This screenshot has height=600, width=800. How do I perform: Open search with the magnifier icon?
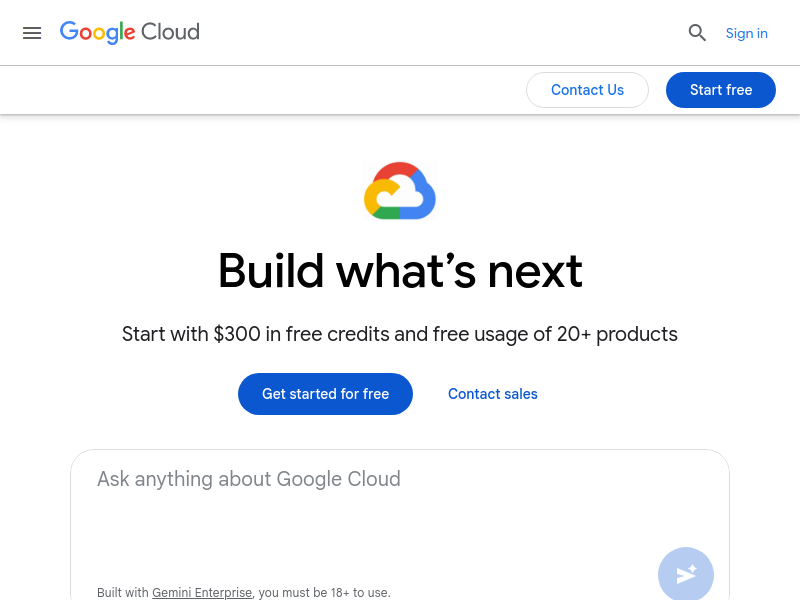click(697, 33)
